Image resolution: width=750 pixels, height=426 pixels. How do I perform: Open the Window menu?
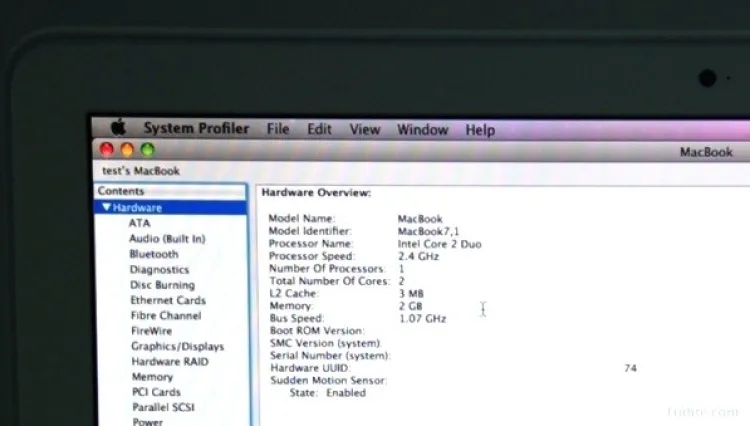(422, 129)
